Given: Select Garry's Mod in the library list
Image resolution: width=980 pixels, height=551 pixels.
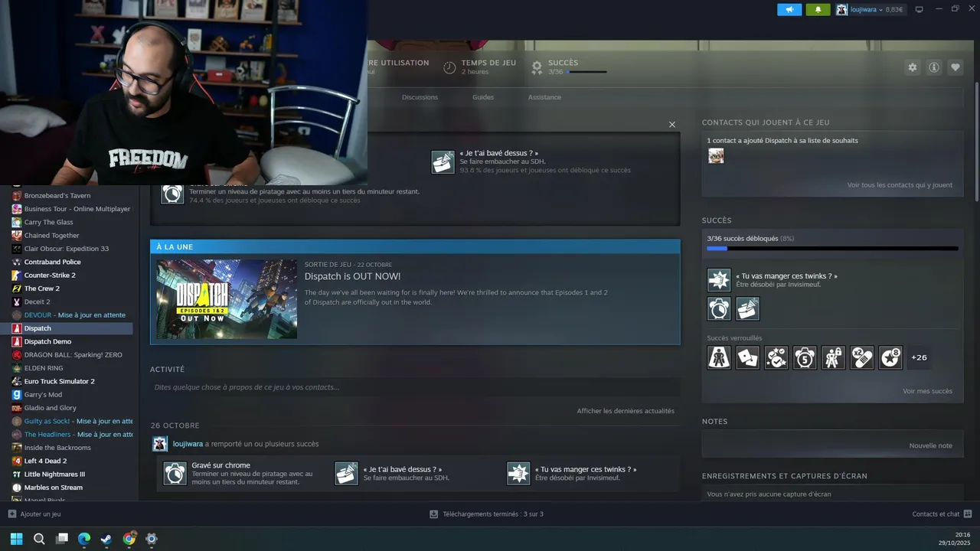Looking at the screenshot, I should point(43,395).
